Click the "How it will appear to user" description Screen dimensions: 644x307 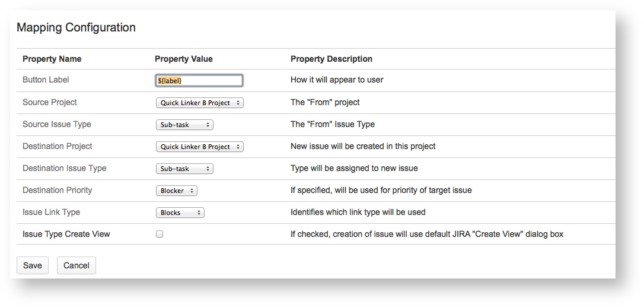(x=337, y=80)
